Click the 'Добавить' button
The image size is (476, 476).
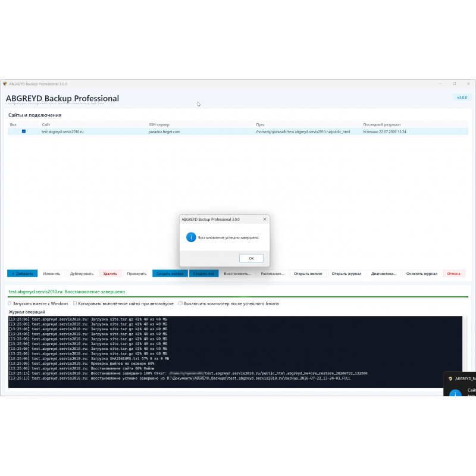(x=22, y=274)
